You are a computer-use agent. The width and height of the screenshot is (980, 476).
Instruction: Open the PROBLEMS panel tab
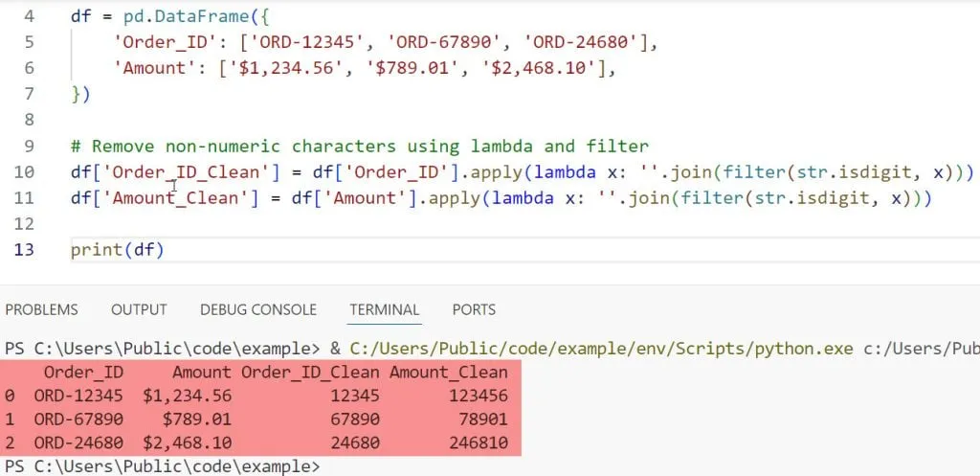point(41,309)
